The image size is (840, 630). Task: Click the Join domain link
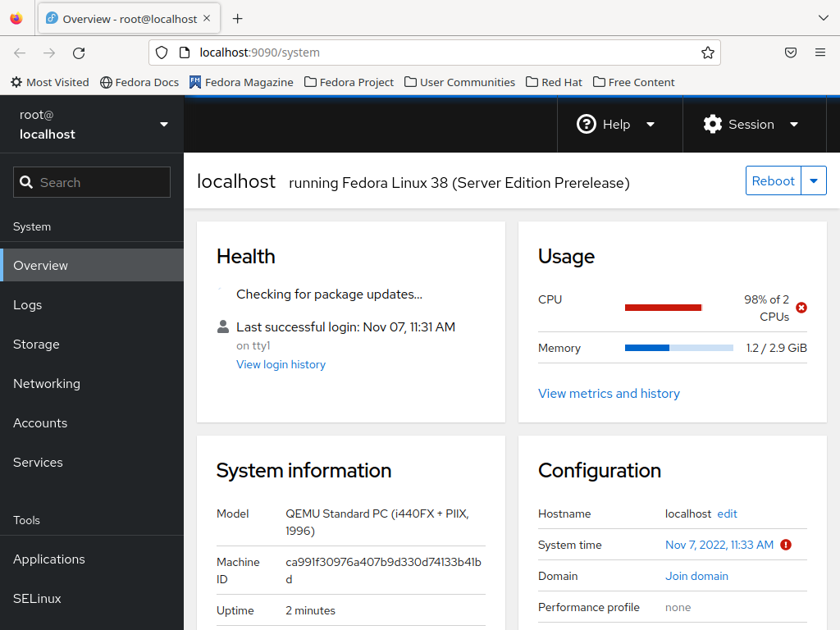pos(696,576)
